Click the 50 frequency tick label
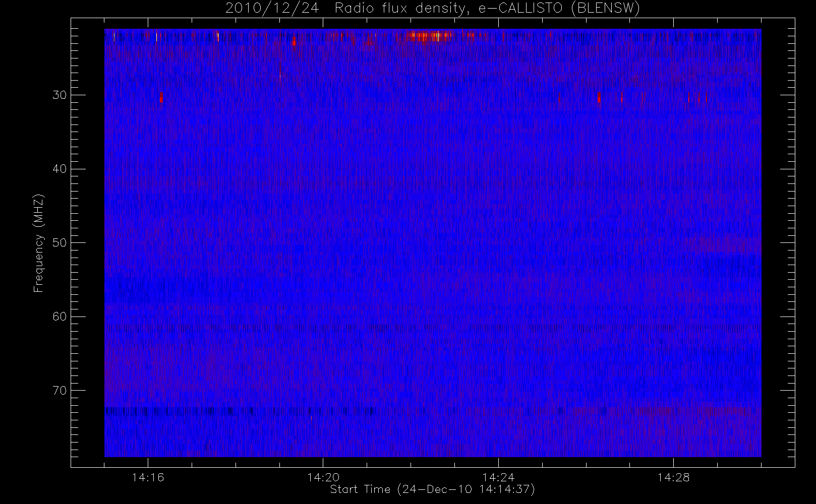This screenshot has height=504, width=816. (x=60, y=243)
